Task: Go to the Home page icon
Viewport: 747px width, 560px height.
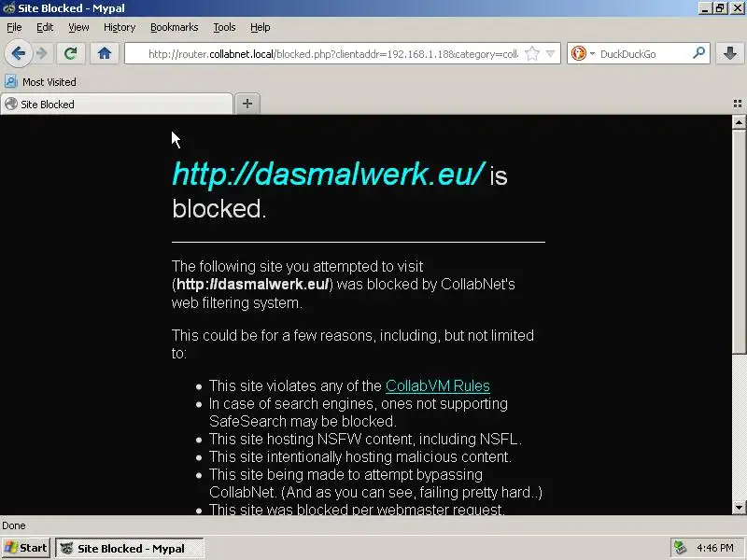Action: [105, 53]
